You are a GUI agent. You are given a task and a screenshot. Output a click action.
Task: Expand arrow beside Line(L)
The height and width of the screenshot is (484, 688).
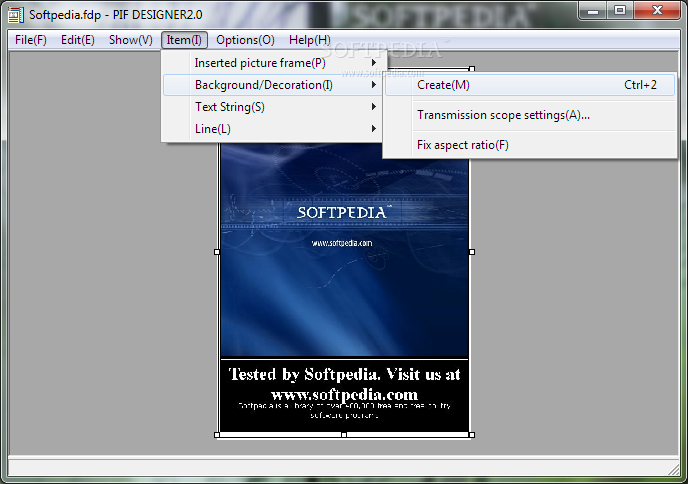(374, 129)
